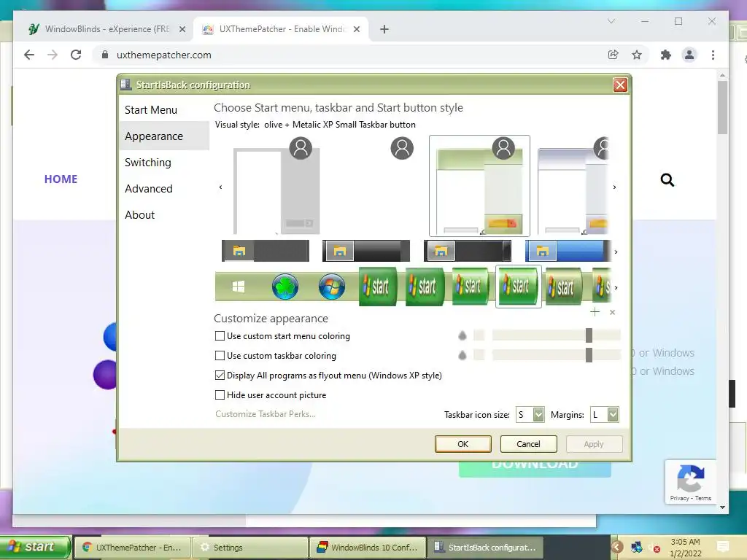Image resolution: width=747 pixels, height=560 pixels.
Task: Show next start menu styles arrow
Action: (614, 187)
